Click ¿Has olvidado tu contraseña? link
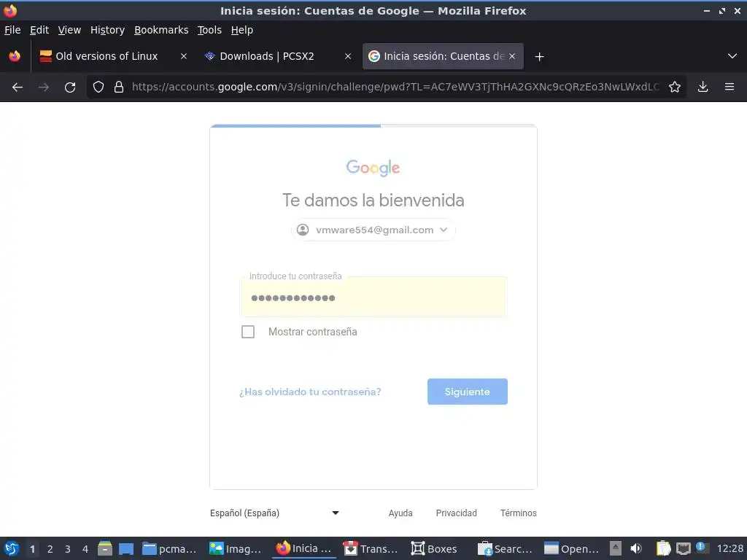747x560 pixels. pyautogui.click(x=310, y=392)
